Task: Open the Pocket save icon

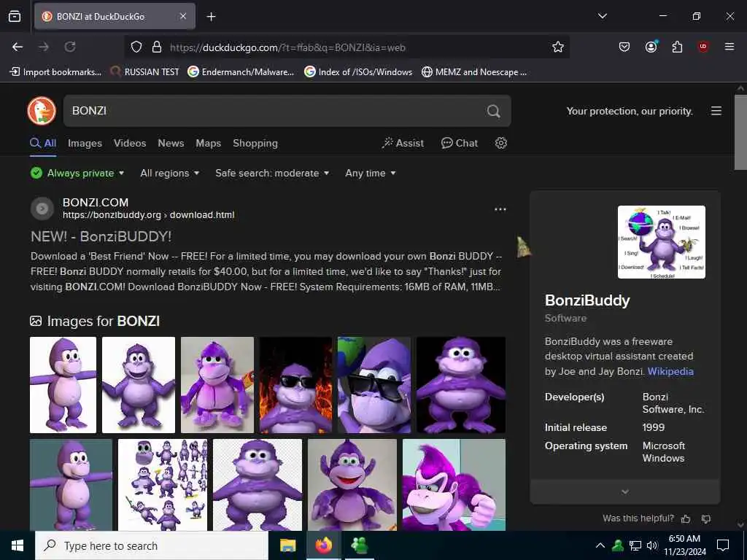Action: pos(624,47)
